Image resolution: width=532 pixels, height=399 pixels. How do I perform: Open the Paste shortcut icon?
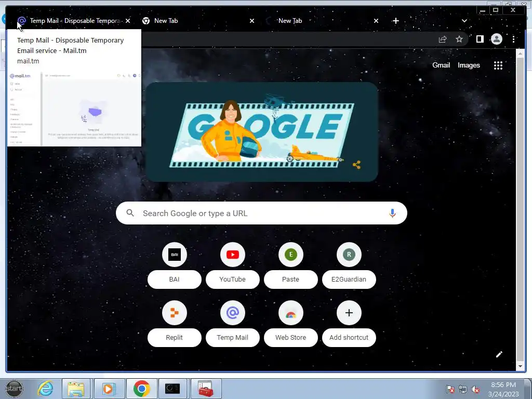click(x=291, y=255)
